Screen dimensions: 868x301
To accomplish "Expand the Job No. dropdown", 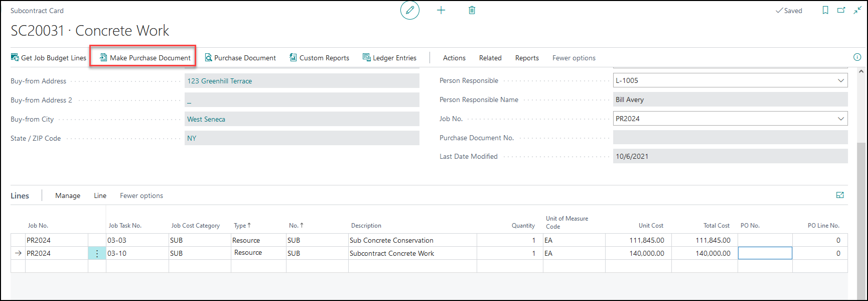I will (841, 119).
